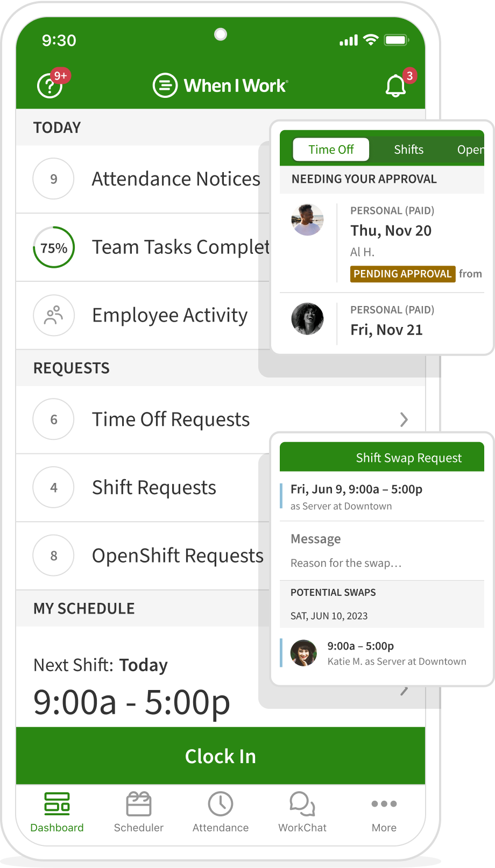
Task: Tap the More three-dots icon
Action: (x=384, y=804)
